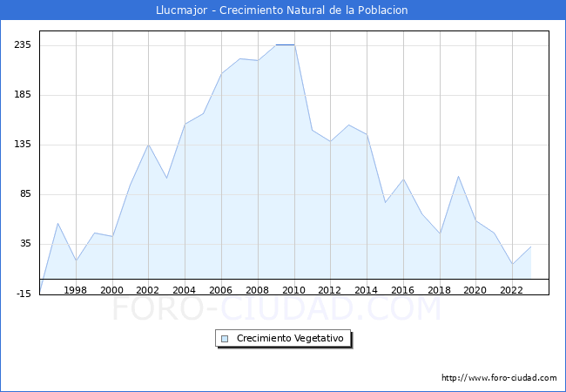Click the -15 value on the y-axis

click(24, 294)
